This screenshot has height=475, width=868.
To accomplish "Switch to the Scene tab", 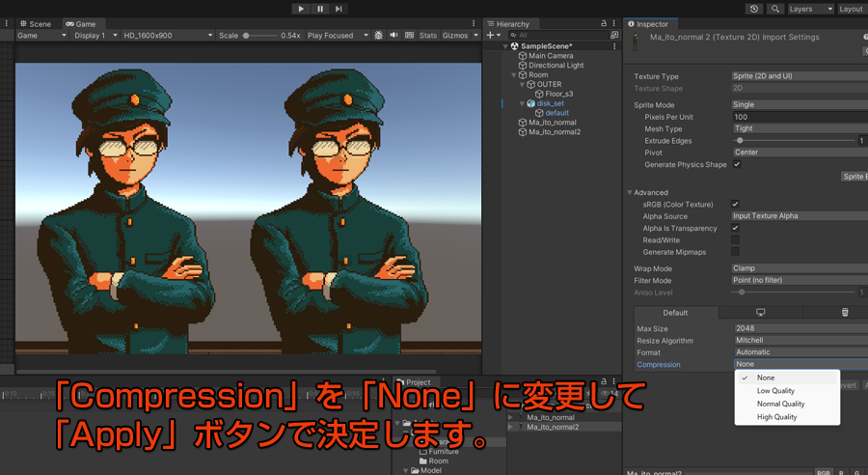I will [35, 23].
